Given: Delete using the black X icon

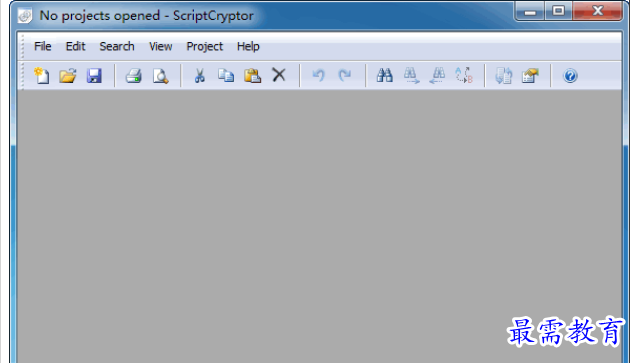Looking at the screenshot, I should pyautogui.click(x=278, y=75).
